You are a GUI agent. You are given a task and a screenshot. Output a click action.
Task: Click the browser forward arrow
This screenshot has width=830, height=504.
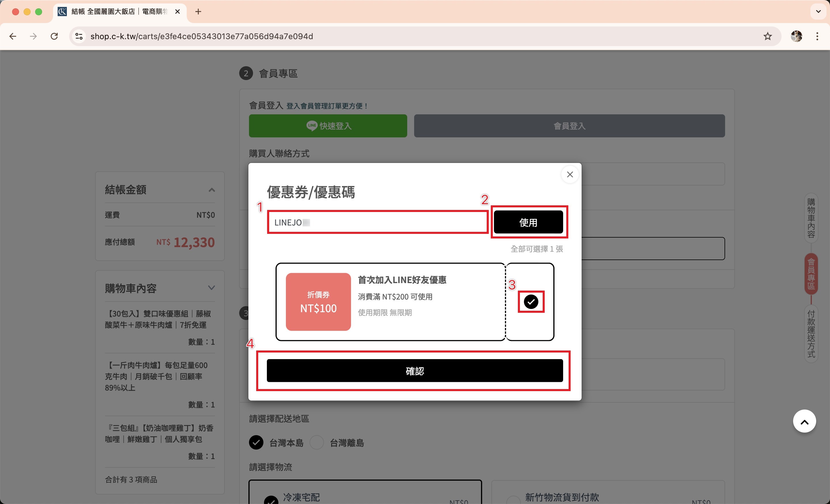pyautogui.click(x=33, y=36)
